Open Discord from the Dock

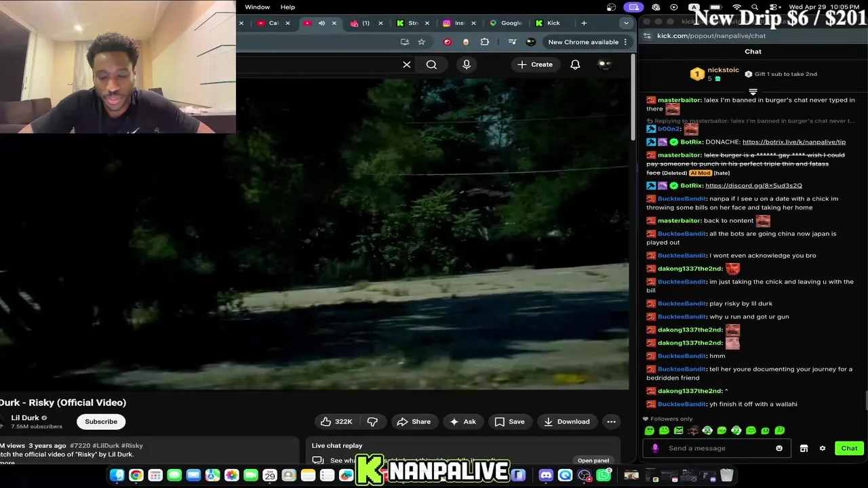pos(546,475)
